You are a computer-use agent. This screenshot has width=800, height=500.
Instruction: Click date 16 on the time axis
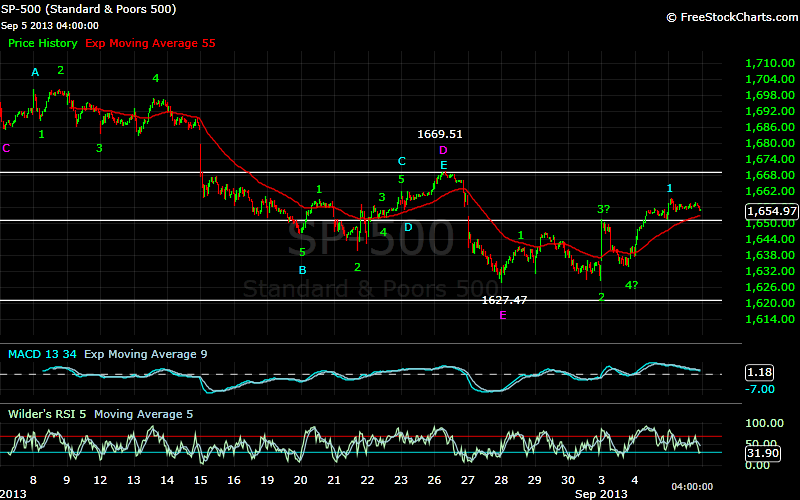(x=234, y=480)
